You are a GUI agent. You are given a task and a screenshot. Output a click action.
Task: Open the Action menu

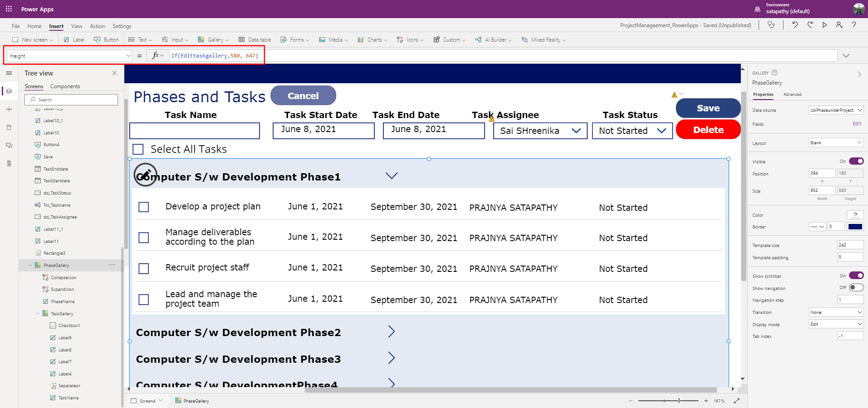tap(97, 26)
